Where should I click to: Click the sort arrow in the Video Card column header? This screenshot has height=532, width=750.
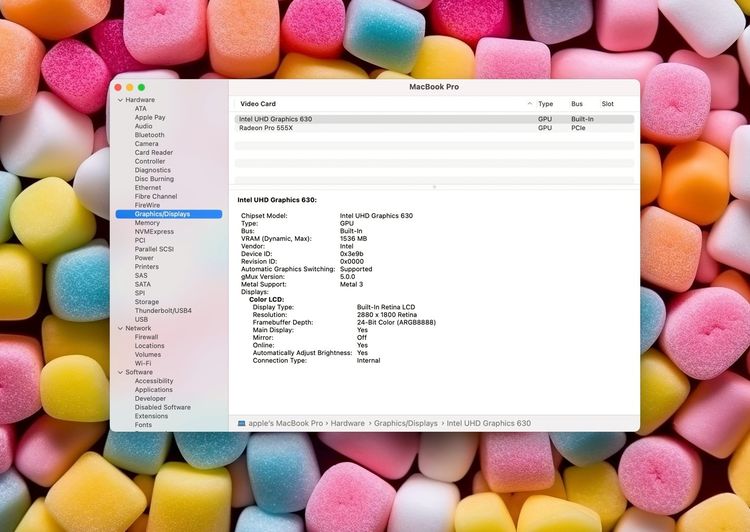[529, 104]
